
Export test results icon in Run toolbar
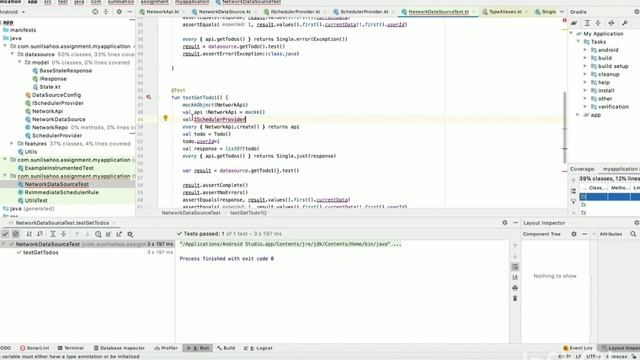point(119,234)
